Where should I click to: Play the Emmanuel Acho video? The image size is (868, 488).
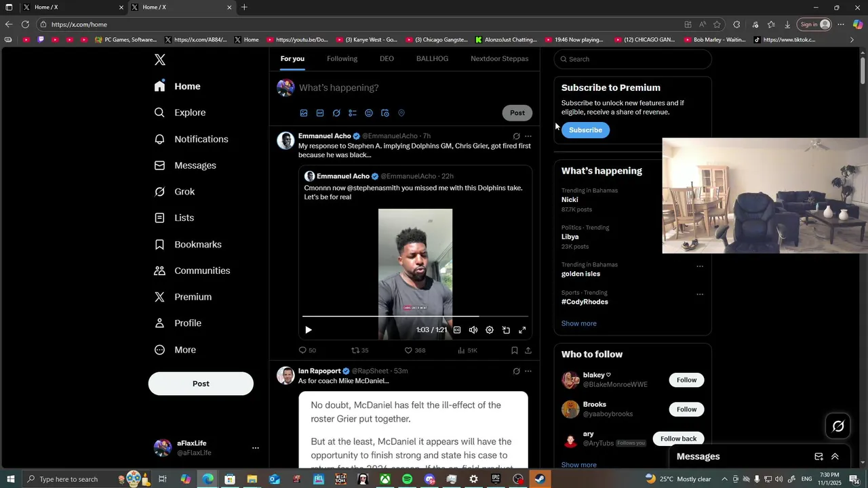[x=308, y=330]
